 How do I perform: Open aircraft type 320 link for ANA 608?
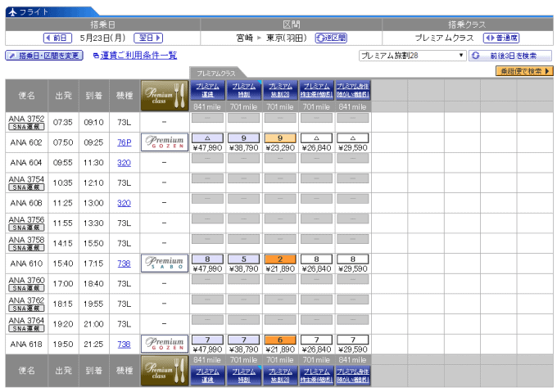(x=125, y=203)
